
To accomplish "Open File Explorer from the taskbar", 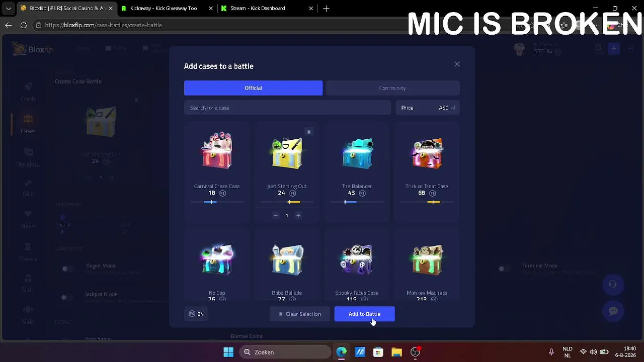I will click(397, 352).
